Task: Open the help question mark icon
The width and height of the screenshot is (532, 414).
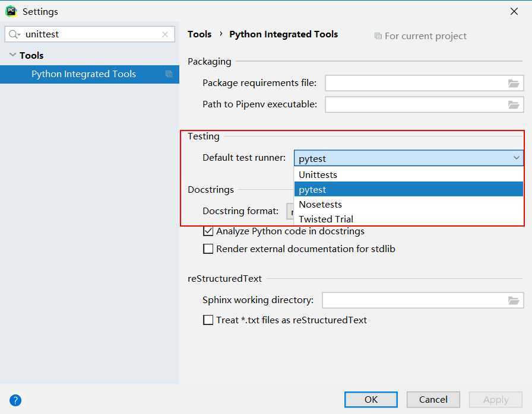Action: [x=15, y=400]
